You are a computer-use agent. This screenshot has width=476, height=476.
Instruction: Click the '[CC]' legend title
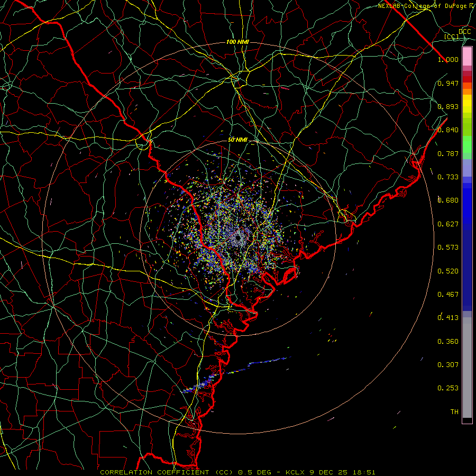click(452, 36)
